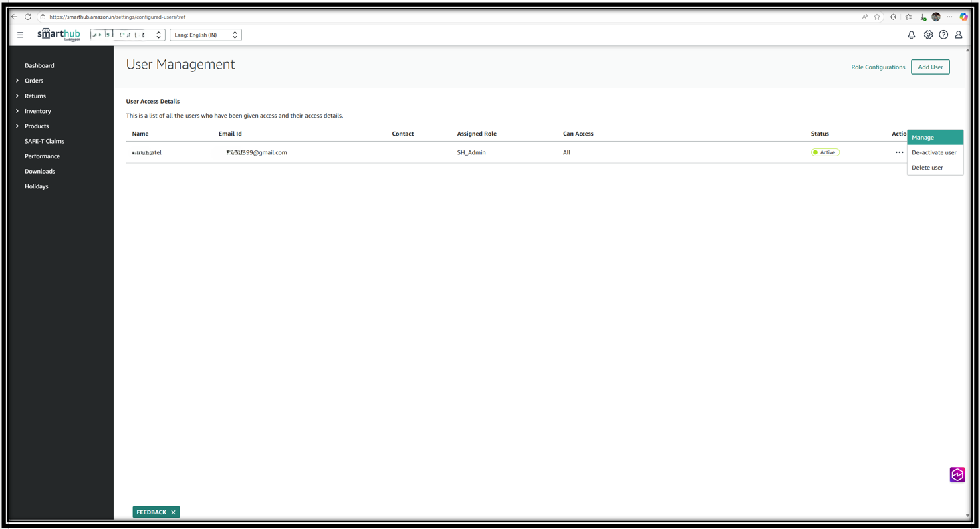
Task: Close the Feedback tab with the X
Action: [173, 512]
